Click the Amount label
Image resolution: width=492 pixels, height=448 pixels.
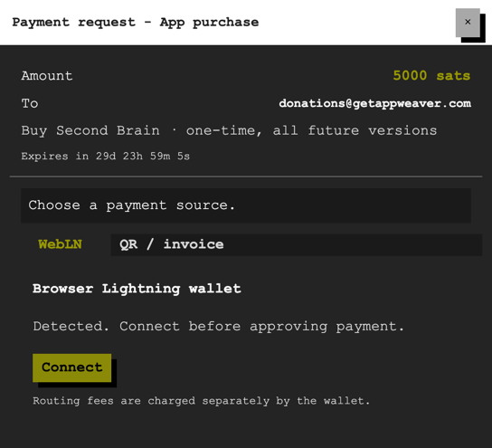47,76
